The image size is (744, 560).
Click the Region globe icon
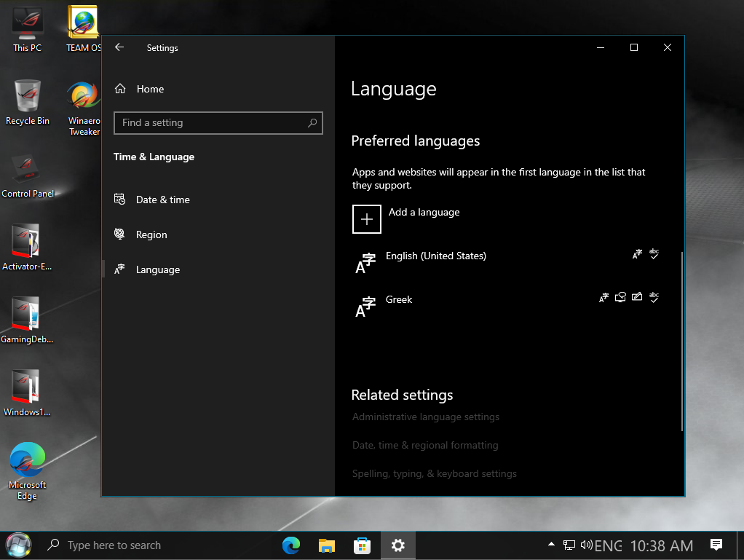(x=119, y=234)
